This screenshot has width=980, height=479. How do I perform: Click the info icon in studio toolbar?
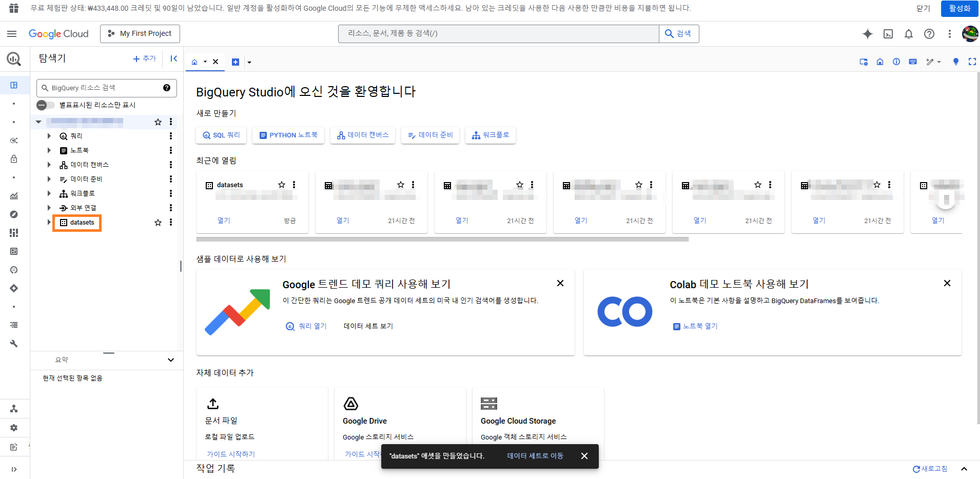(x=896, y=62)
